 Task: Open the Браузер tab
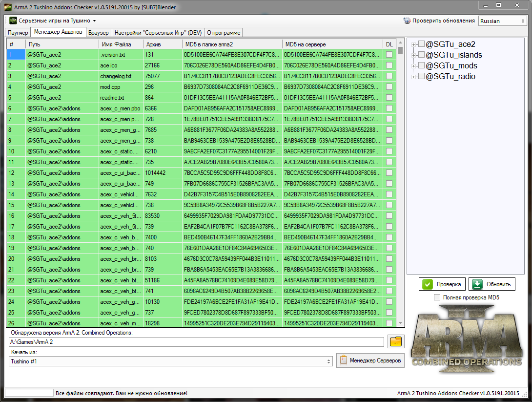pos(99,33)
